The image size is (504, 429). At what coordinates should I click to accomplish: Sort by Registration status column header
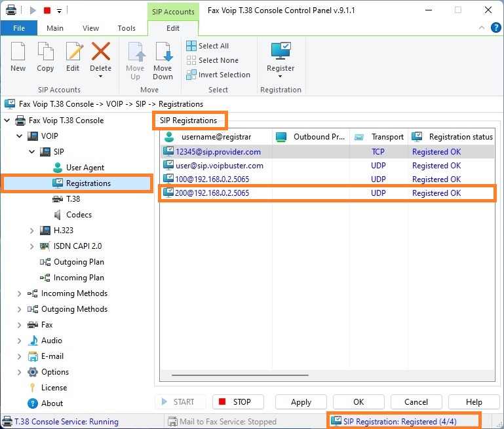(x=452, y=137)
